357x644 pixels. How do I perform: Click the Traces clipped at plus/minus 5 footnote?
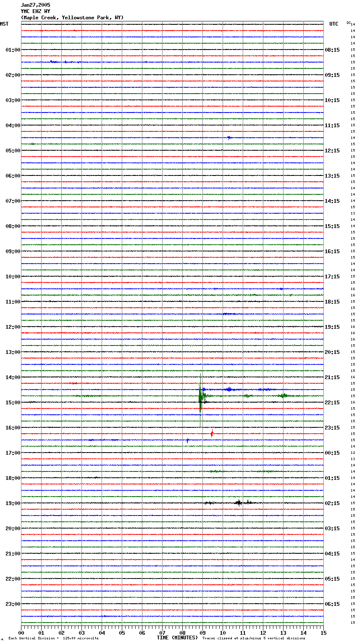(254, 638)
